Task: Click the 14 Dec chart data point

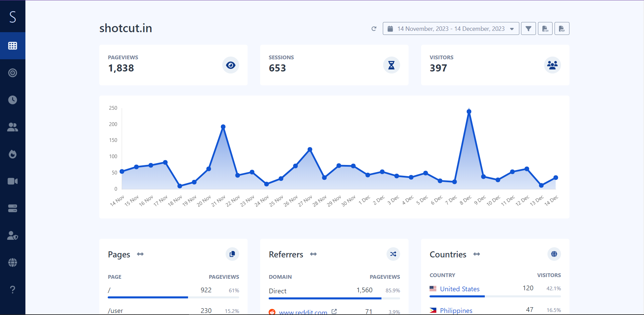Action: click(556, 177)
